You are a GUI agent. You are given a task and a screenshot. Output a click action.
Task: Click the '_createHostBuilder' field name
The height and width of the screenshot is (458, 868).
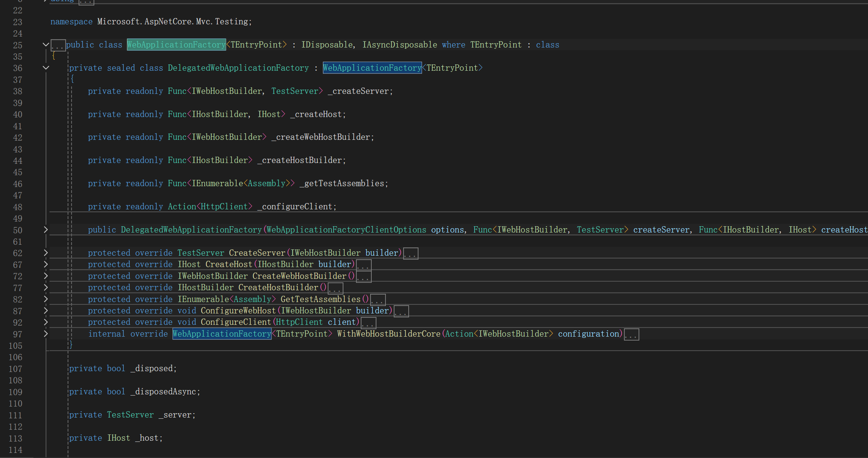click(x=300, y=160)
